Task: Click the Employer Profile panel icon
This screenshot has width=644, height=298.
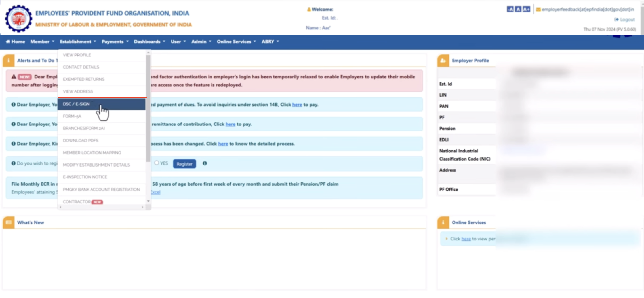Action: point(443,61)
